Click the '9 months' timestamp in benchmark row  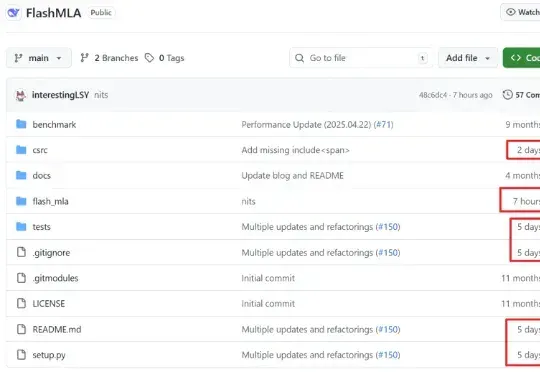pos(522,125)
